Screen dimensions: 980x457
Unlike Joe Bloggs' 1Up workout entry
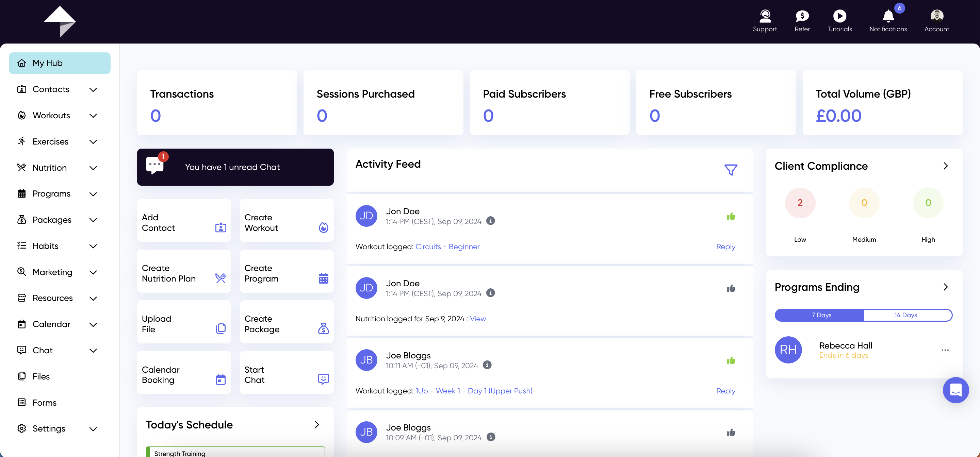731,361
